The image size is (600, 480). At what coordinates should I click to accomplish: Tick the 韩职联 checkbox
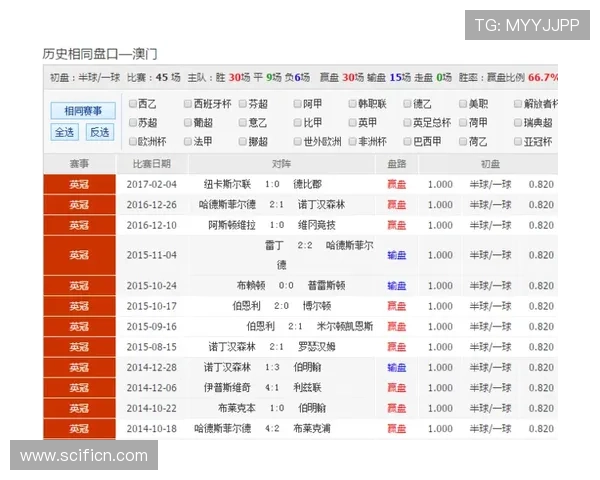(352, 104)
